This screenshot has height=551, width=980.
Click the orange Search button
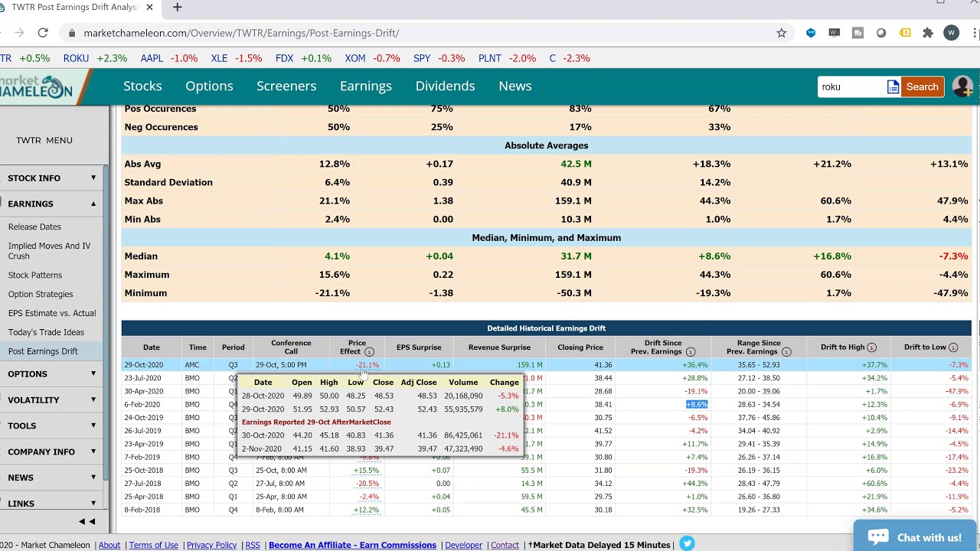click(x=922, y=87)
